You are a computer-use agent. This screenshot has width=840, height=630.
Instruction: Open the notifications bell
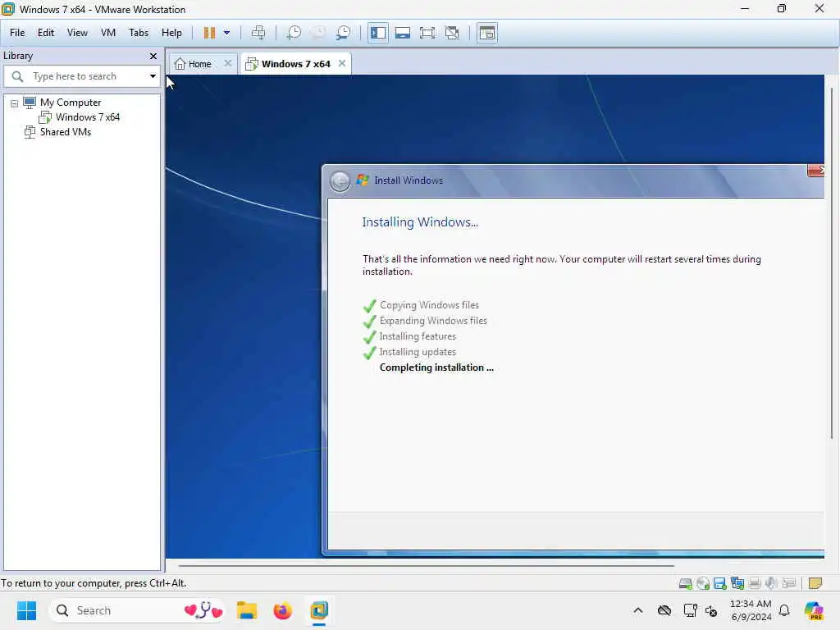coord(784,610)
